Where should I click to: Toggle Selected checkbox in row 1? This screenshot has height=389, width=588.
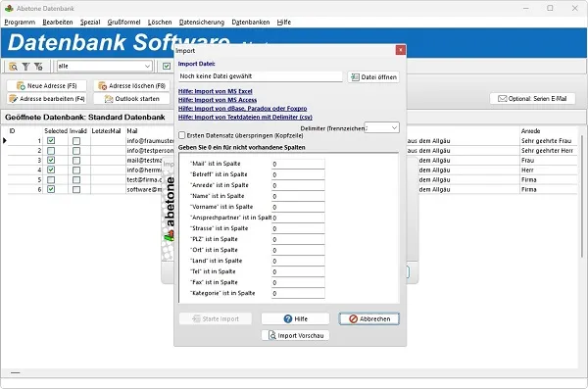tap(51, 141)
